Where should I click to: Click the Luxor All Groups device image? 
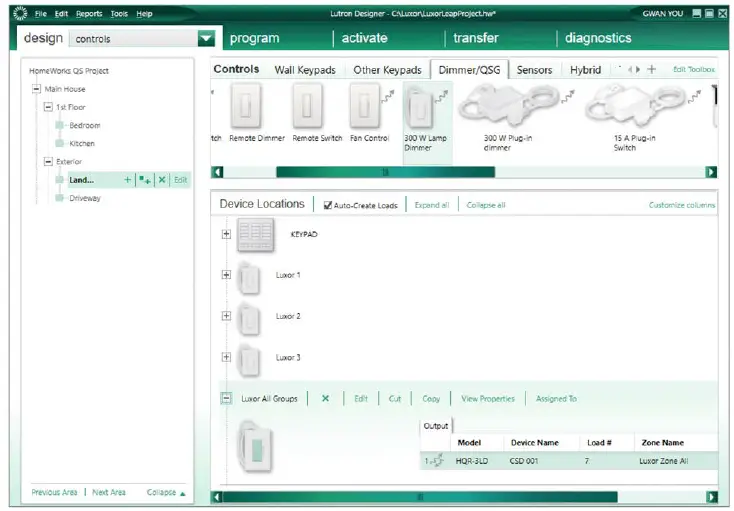pyautogui.click(x=255, y=446)
